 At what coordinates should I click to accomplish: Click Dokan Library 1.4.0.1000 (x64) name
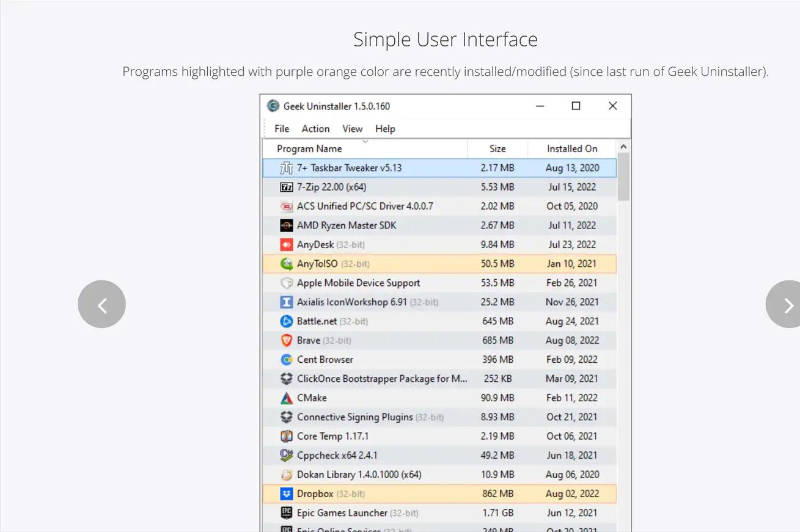pyautogui.click(x=359, y=475)
